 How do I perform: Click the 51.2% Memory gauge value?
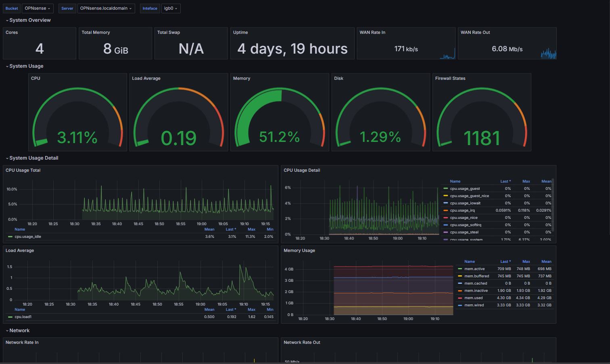click(279, 137)
